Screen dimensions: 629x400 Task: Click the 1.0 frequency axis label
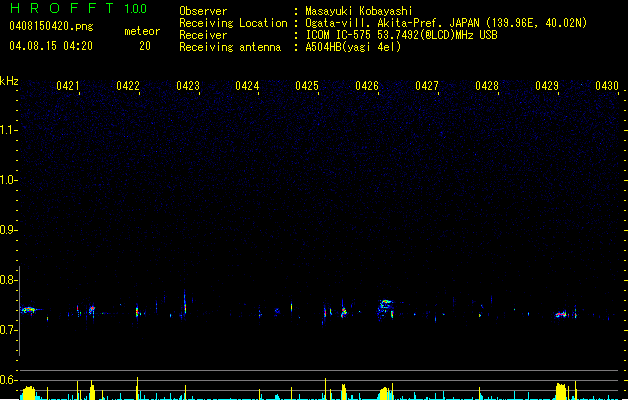(8, 180)
